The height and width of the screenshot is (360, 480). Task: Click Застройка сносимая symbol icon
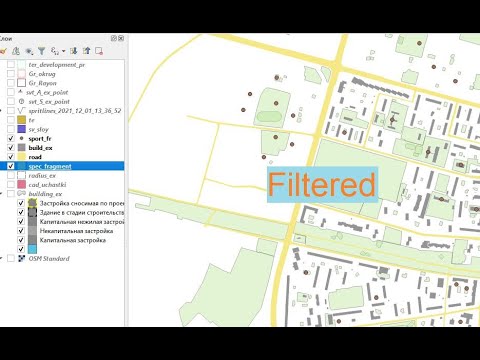click(x=32, y=203)
